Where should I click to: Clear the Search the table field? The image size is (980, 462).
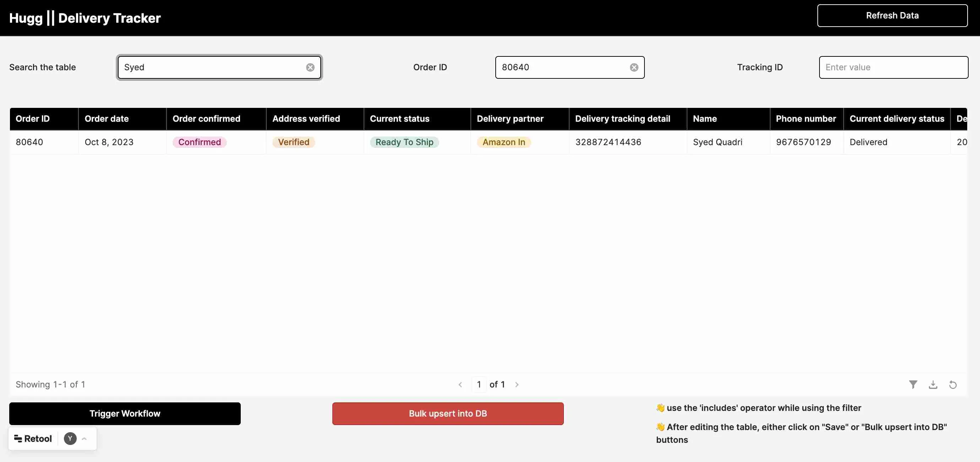point(310,67)
